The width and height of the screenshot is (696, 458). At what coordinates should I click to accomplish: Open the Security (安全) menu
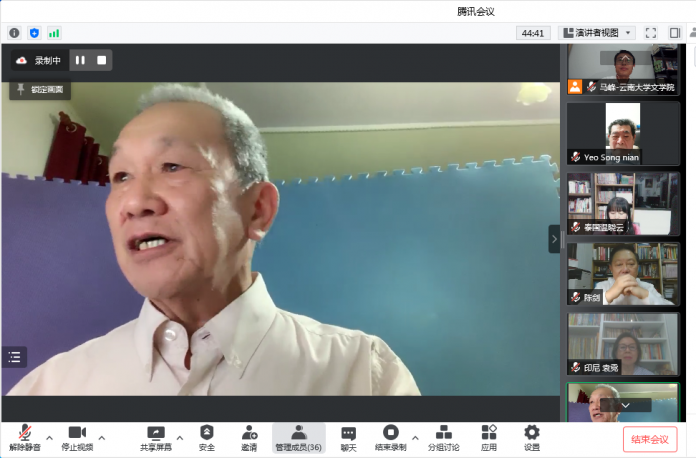pos(207,437)
